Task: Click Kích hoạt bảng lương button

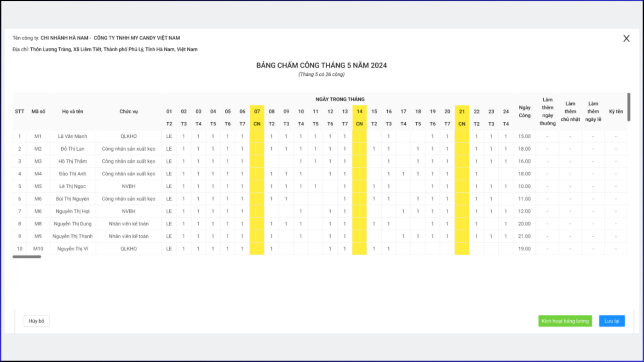Action: click(565, 321)
